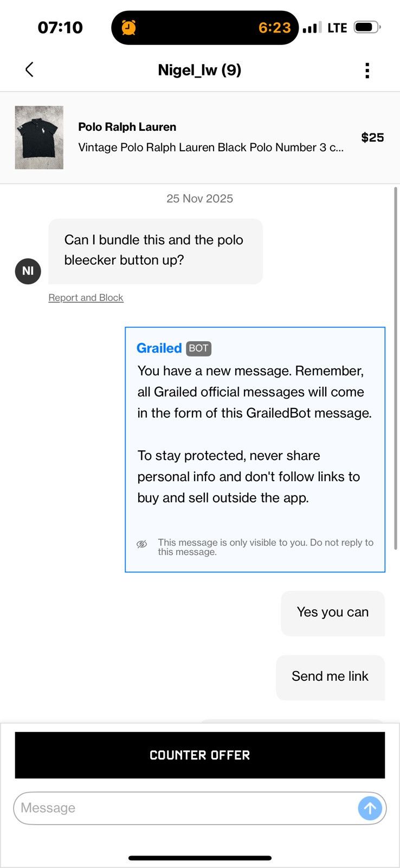Tap the COUNTER OFFER button
The width and height of the screenshot is (400, 868).
200,755
